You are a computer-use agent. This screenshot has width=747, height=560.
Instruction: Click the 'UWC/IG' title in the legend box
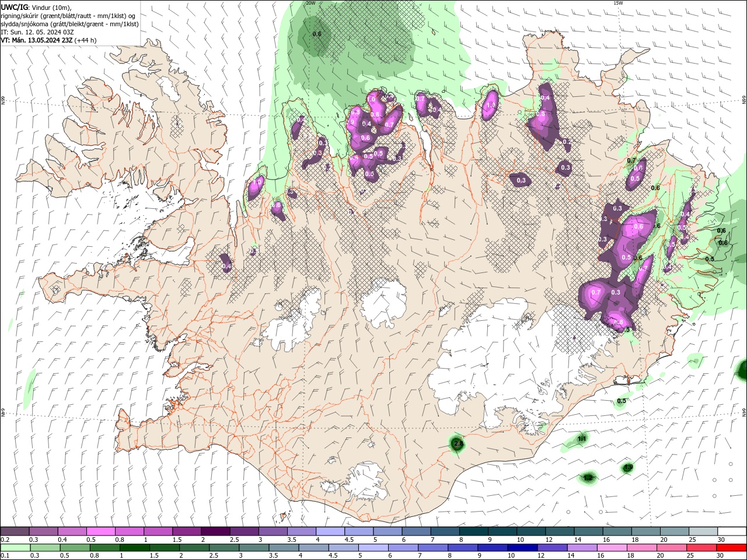15,7
